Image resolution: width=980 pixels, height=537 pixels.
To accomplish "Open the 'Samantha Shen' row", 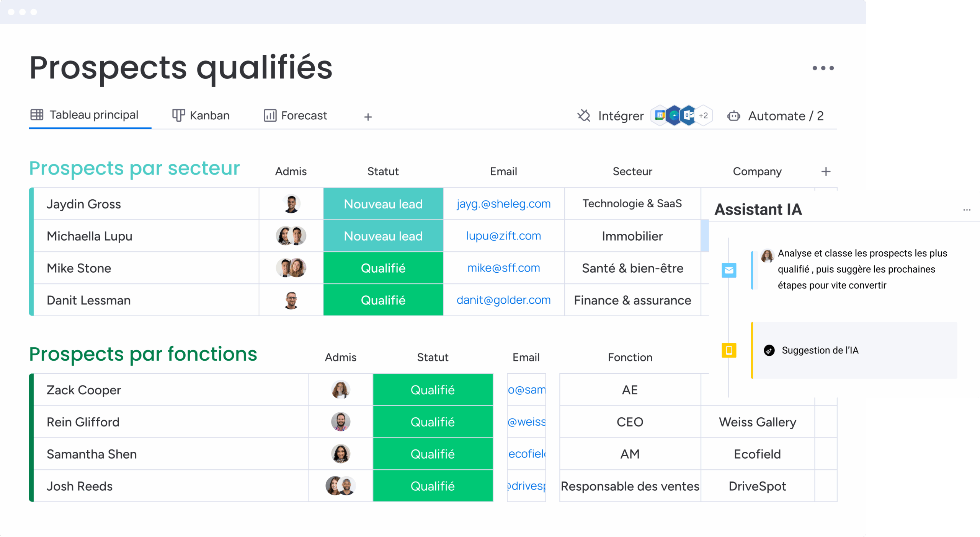I will click(x=171, y=454).
